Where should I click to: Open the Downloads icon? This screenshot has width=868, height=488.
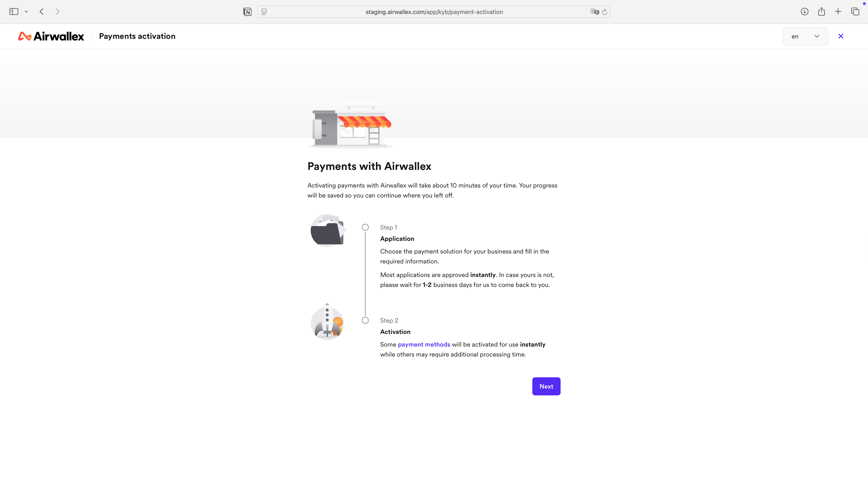pyautogui.click(x=805, y=12)
